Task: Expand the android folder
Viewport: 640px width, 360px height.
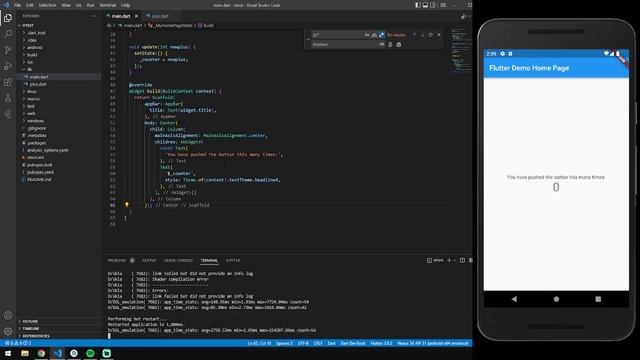Action: 59,47
